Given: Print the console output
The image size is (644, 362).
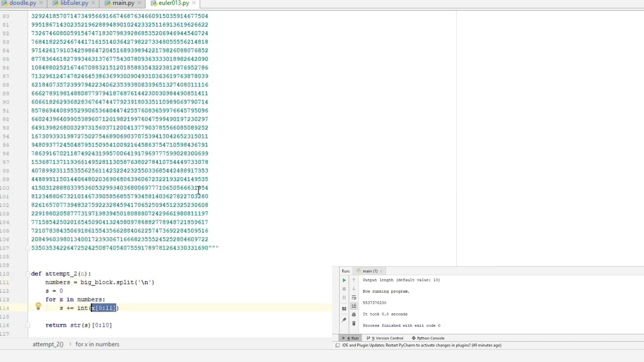Looking at the screenshot, I should click(x=354, y=315).
